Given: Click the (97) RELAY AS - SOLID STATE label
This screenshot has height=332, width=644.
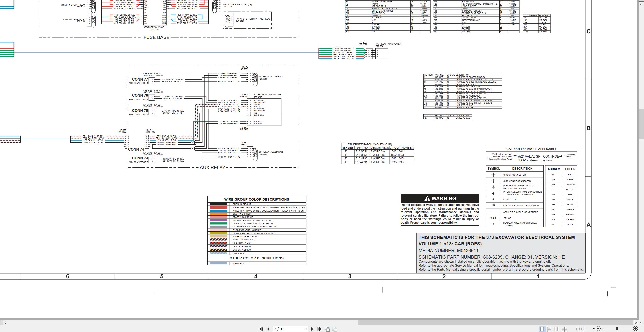Looking at the screenshot, I should [267, 95].
